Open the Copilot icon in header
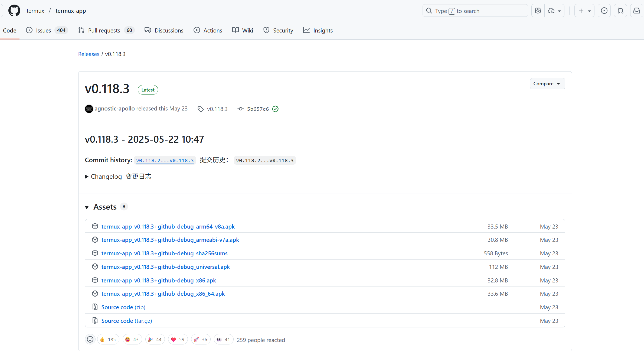 click(x=538, y=11)
